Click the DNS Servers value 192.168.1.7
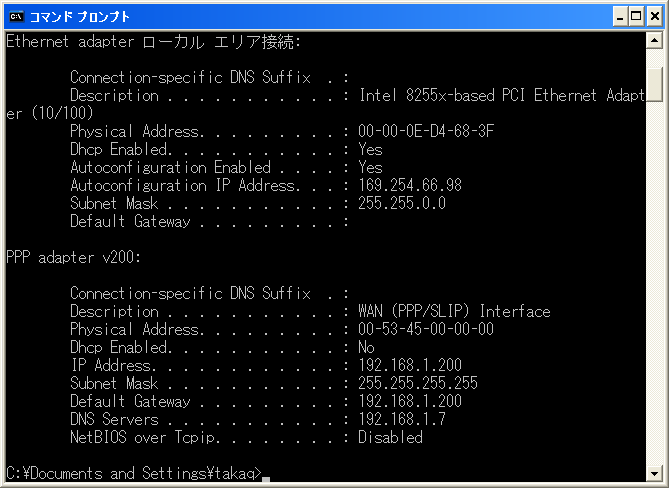669x488 pixels. [401, 419]
